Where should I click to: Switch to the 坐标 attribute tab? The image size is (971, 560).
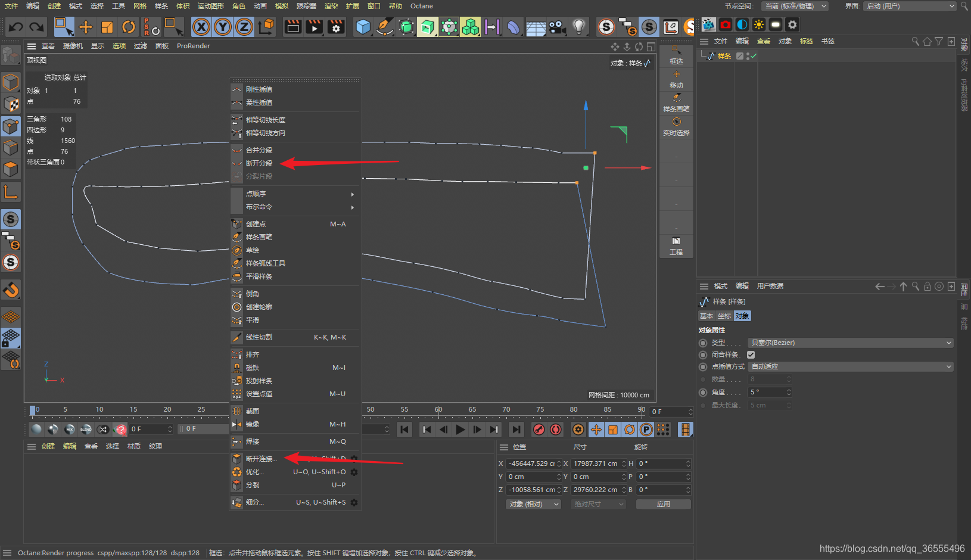click(724, 316)
